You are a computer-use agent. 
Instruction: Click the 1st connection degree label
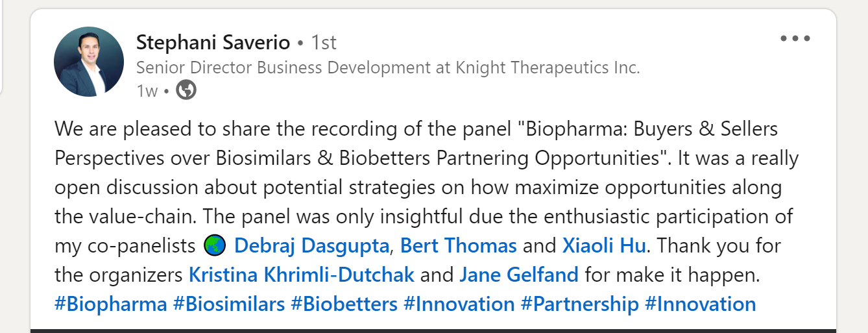pyautogui.click(x=324, y=43)
